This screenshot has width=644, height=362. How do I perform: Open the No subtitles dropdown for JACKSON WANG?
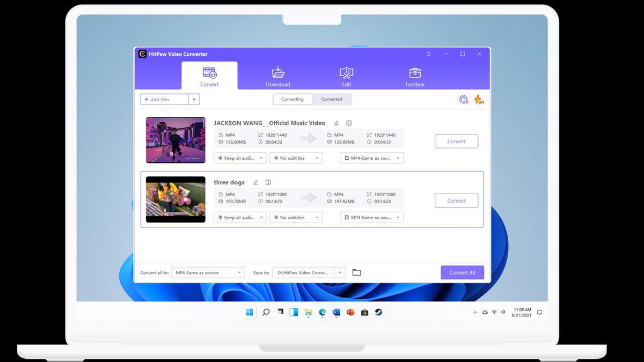(296, 158)
